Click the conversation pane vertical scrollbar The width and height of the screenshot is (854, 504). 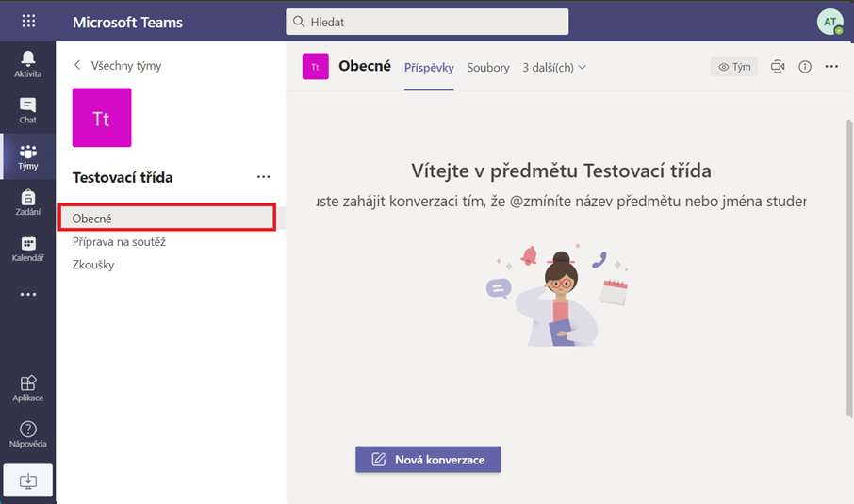849,268
